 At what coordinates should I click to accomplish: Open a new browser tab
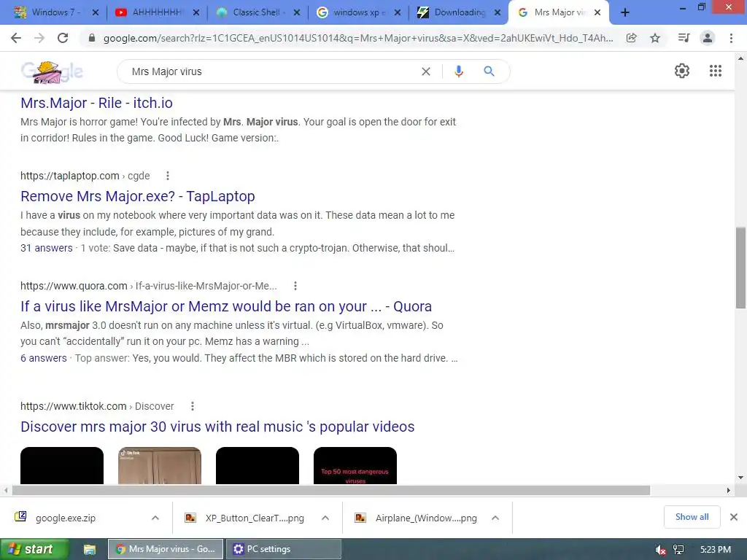[x=625, y=13]
